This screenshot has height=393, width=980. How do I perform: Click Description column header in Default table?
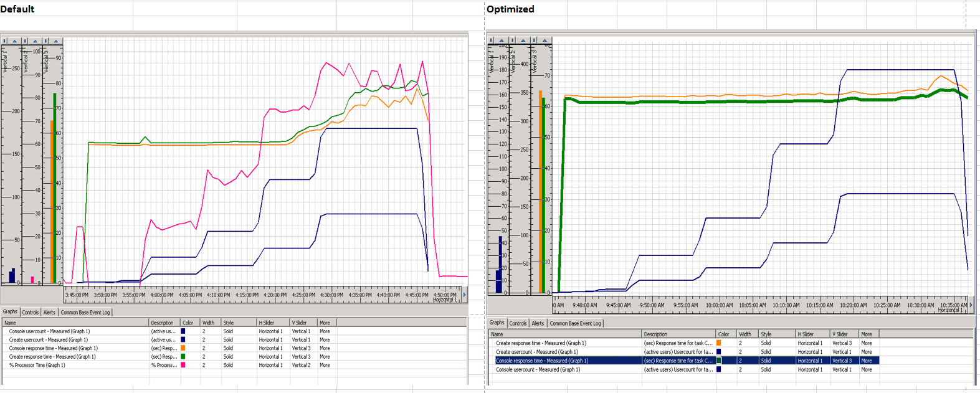[164, 323]
